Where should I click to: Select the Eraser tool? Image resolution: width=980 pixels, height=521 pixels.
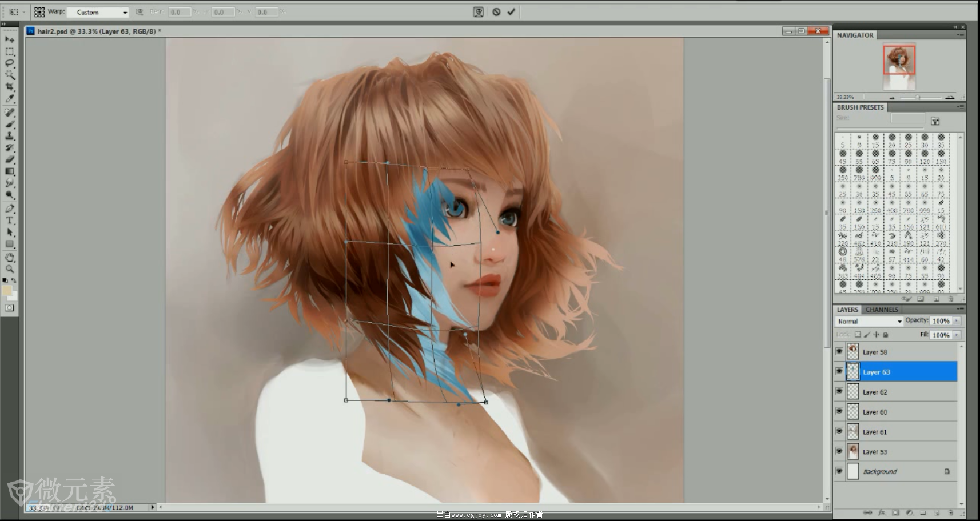pyautogui.click(x=10, y=159)
